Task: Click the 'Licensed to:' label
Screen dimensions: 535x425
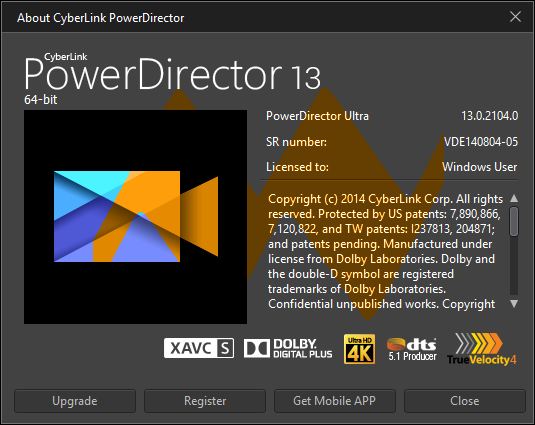Action: pos(297,167)
